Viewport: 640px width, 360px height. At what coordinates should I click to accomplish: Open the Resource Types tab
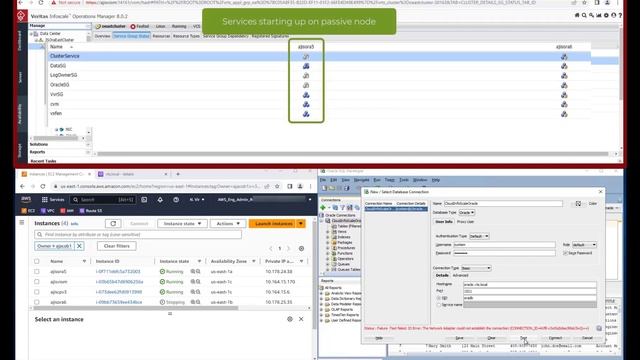(186, 36)
